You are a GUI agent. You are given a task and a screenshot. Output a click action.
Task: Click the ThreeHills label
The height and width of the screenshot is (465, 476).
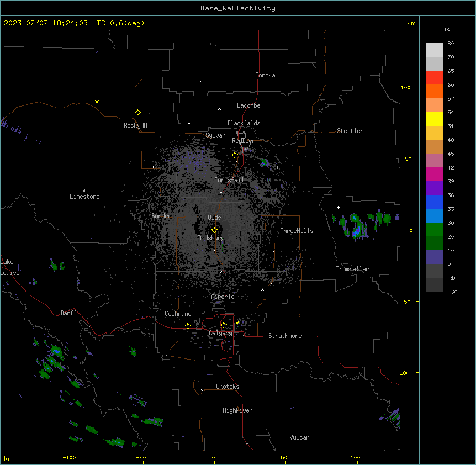[x=297, y=231]
